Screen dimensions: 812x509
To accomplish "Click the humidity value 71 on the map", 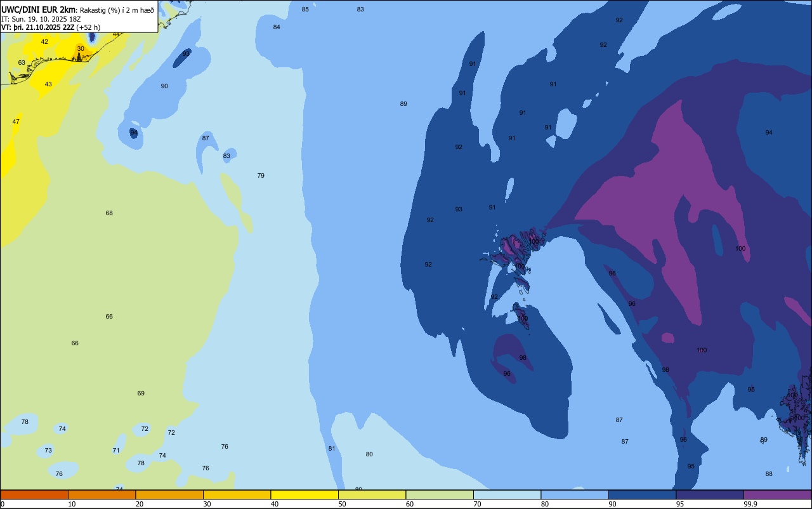I will [x=116, y=451].
